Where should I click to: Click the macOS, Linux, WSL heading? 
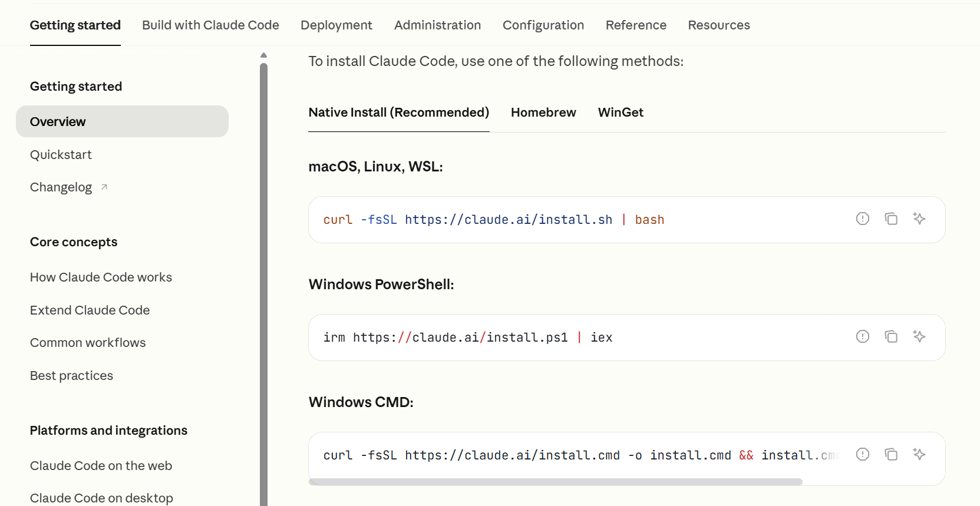375,167
